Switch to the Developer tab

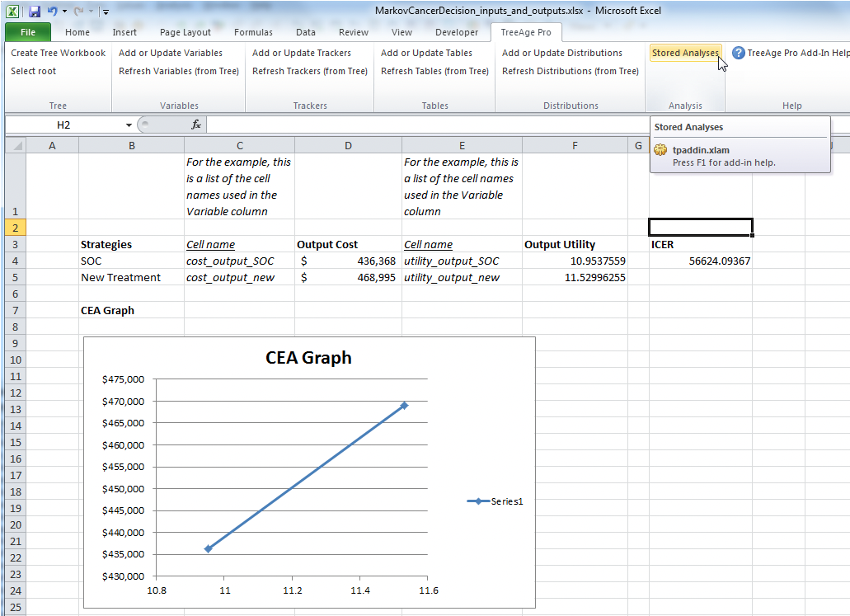456,32
